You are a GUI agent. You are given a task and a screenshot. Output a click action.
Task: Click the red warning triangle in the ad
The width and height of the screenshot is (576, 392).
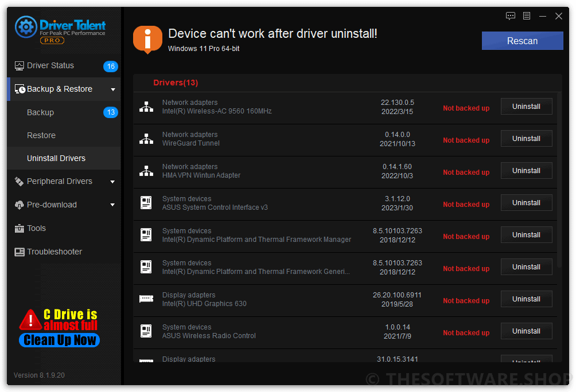tap(30, 320)
